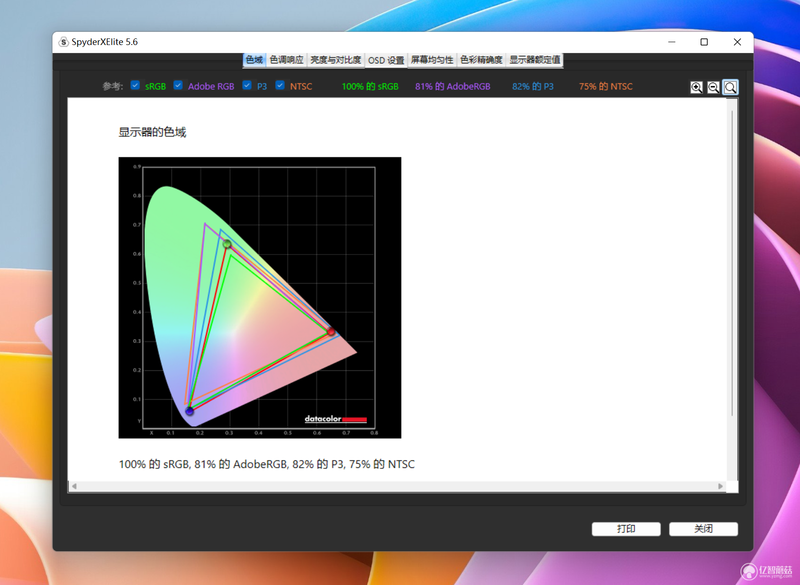Switch to the 色调响应 tab

click(x=287, y=60)
